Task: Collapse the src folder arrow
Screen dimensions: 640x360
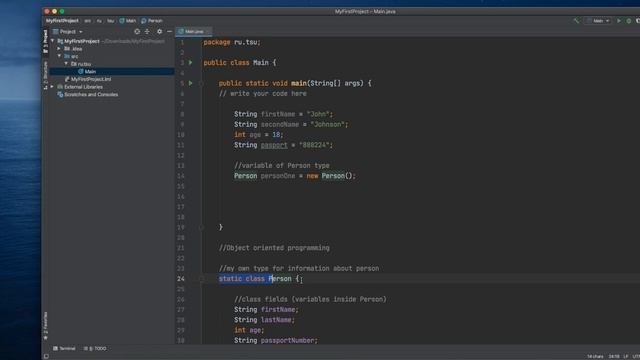Action: [x=59, y=56]
